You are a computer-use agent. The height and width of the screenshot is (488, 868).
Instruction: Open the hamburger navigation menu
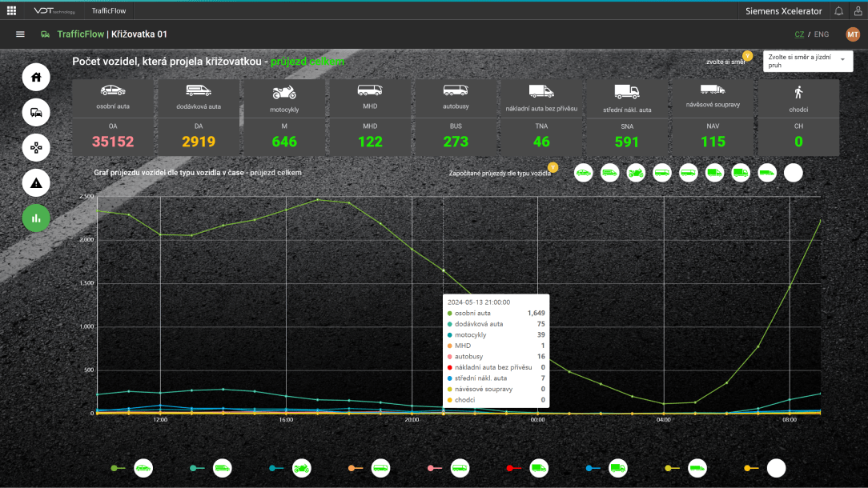coord(20,34)
